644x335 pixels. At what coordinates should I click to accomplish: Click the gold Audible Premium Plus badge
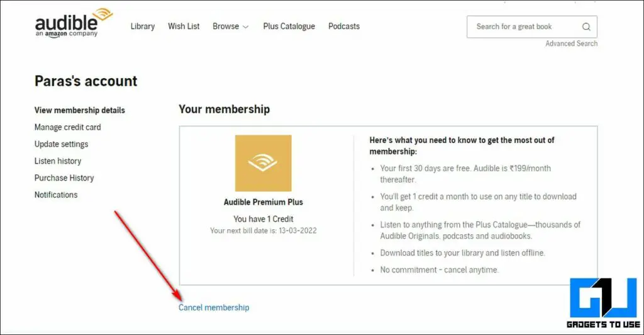pyautogui.click(x=263, y=163)
